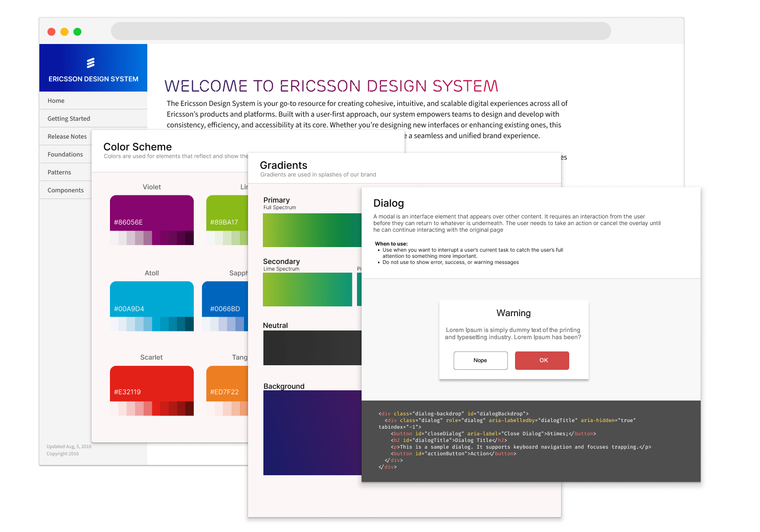This screenshot has height=532, width=760.
Task: Click the red close window dot
Action: (51, 32)
